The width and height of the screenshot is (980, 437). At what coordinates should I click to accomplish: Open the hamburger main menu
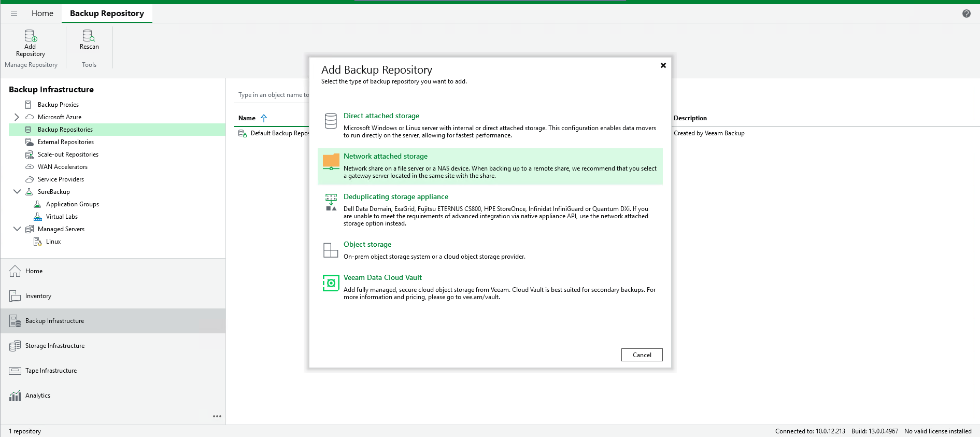(14, 13)
